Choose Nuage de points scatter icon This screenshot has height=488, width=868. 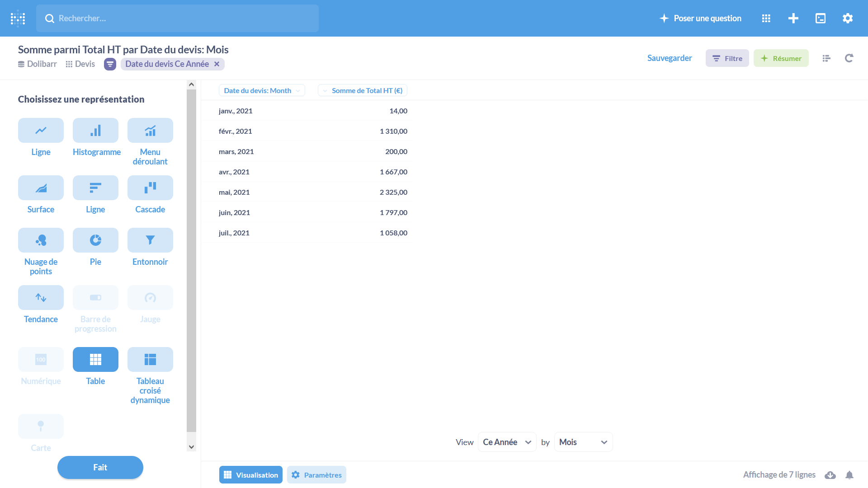click(41, 240)
